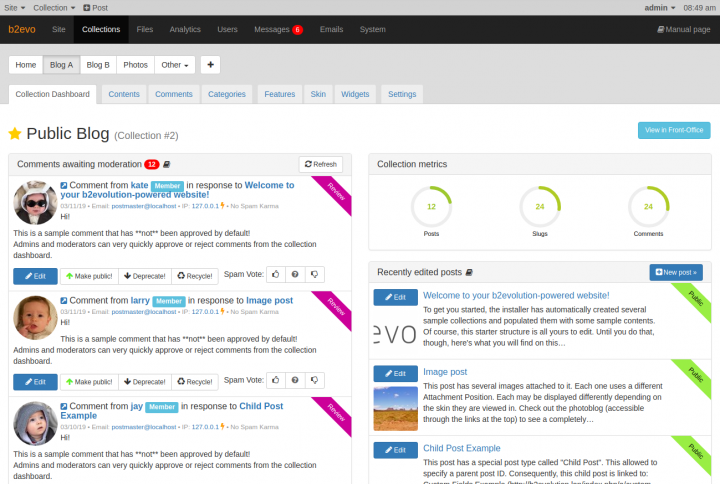Click kate's avatar thumbnail
This screenshot has height=484, width=720.
35,203
